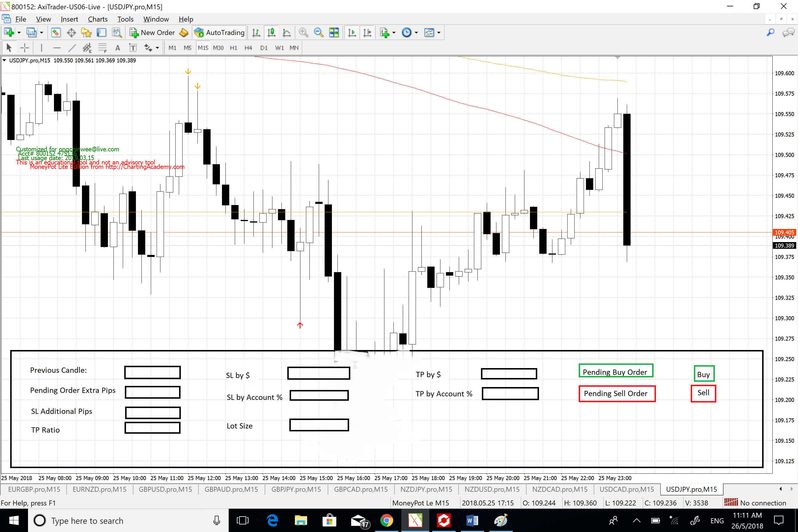Switch chart to Candlesticks mode
The width and height of the screenshot is (798, 532).
(x=271, y=33)
